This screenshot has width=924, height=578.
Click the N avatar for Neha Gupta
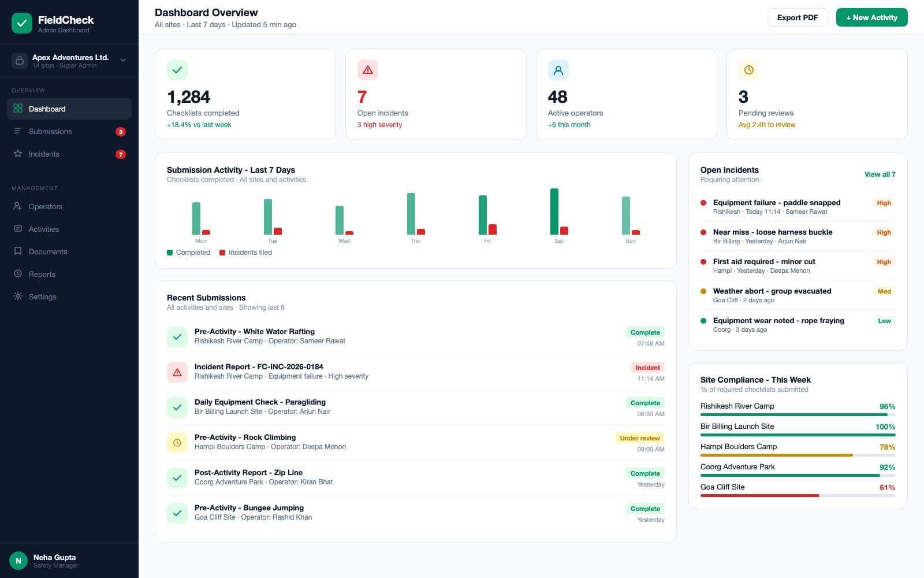(18, 561)
